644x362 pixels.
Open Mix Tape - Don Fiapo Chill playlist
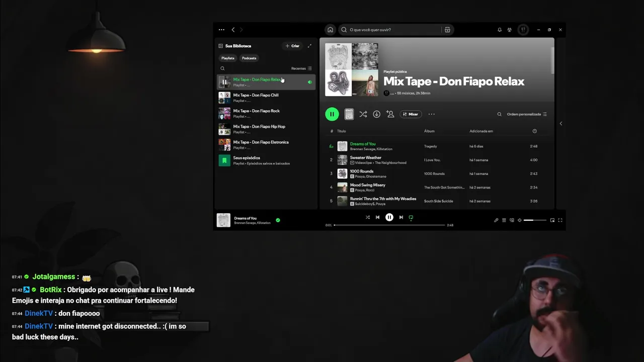(266, 98)
